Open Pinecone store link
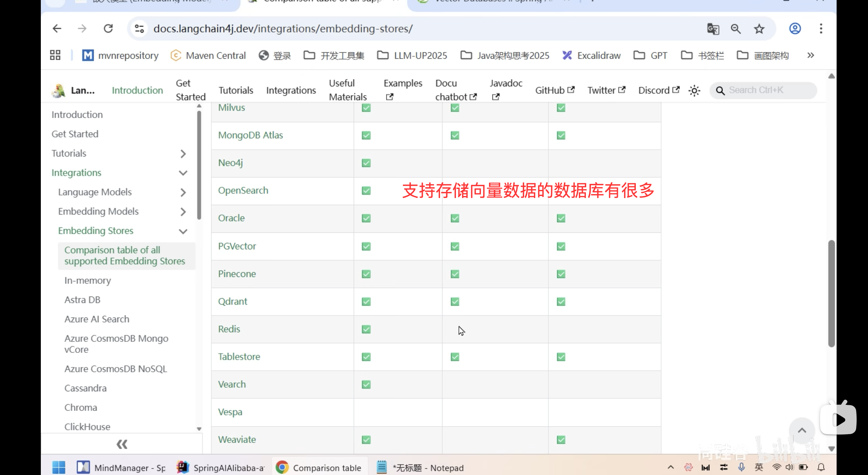This screenshot has width=868, height=475. point(237,274)
